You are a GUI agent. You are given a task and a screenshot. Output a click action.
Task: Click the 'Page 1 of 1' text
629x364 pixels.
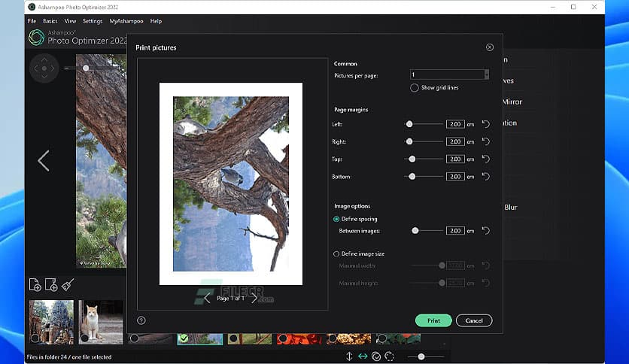coord(230,299)
